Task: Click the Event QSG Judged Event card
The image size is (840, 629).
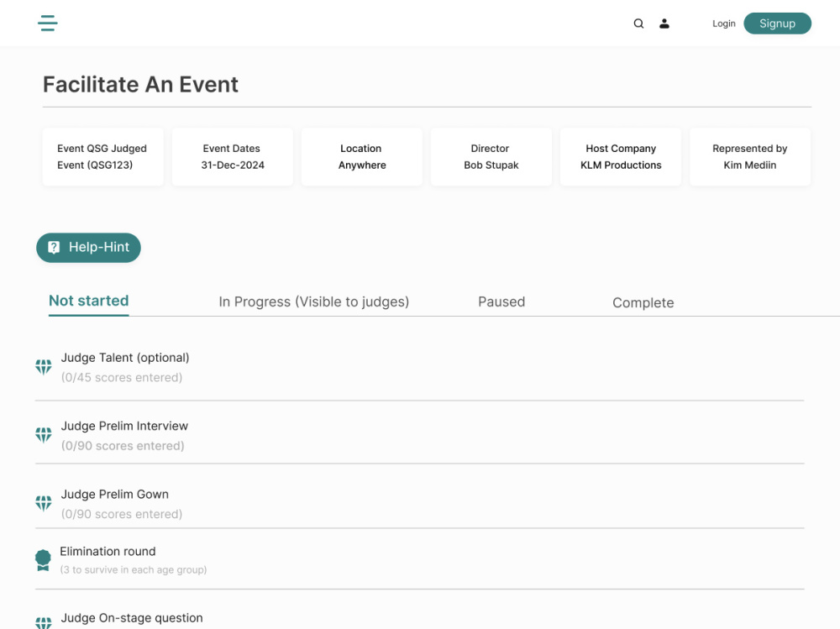Action: pyautogui.click(x=102, y=156)
